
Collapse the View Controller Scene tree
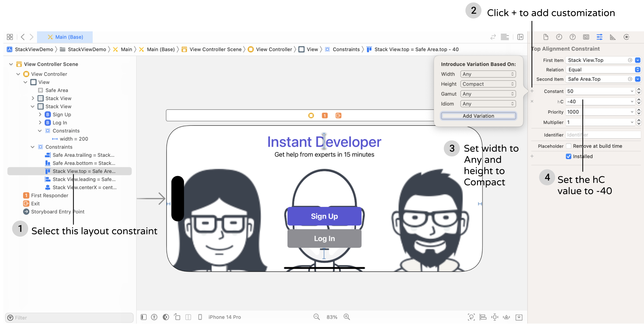pyautogui.click(x=11, y=64)
